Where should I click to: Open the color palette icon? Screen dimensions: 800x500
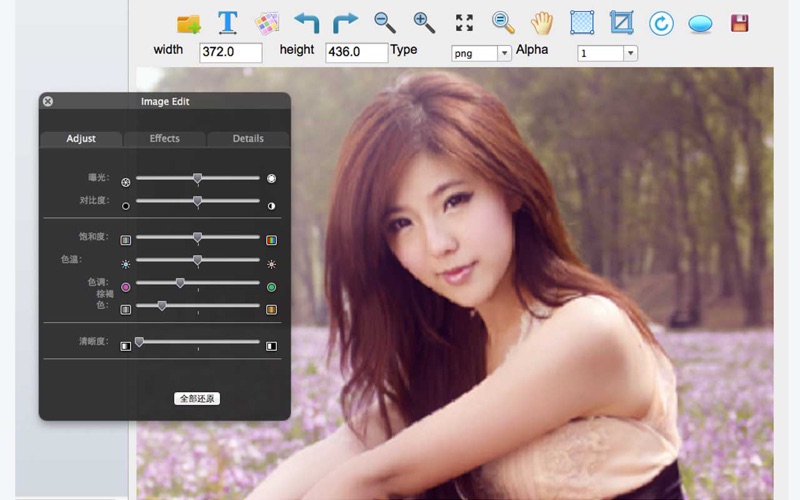coord(267,23)
